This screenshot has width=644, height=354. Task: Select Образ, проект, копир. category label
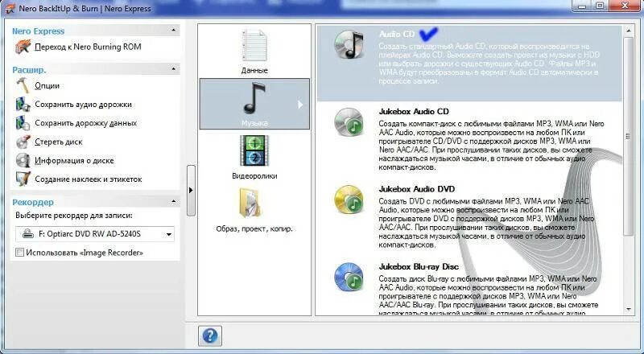[254, 228]
